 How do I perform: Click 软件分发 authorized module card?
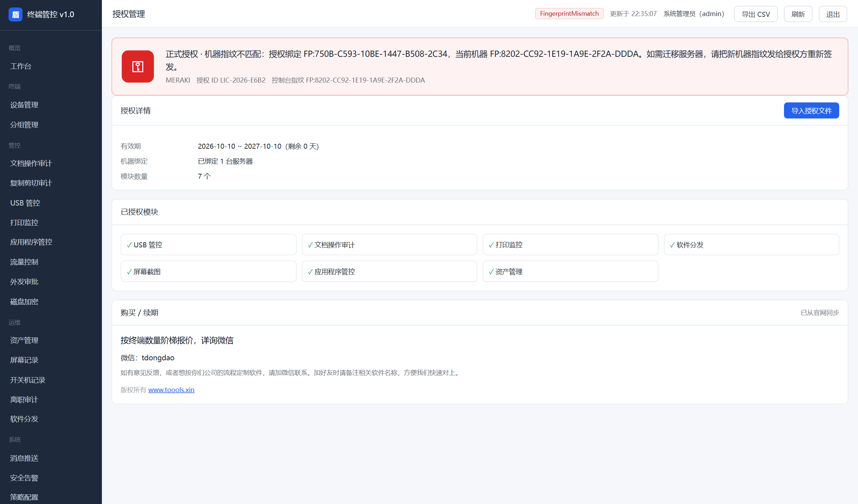click(x=751, y=245)
